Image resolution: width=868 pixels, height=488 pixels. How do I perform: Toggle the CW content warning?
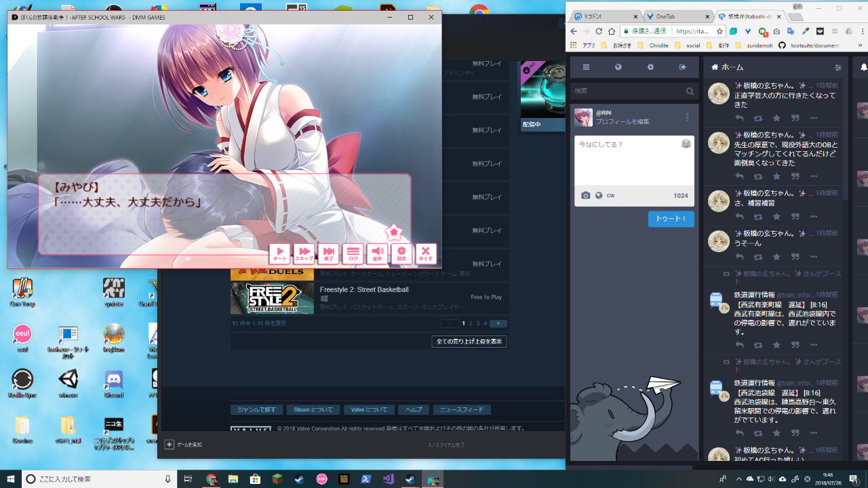click(x=610, y=196)
